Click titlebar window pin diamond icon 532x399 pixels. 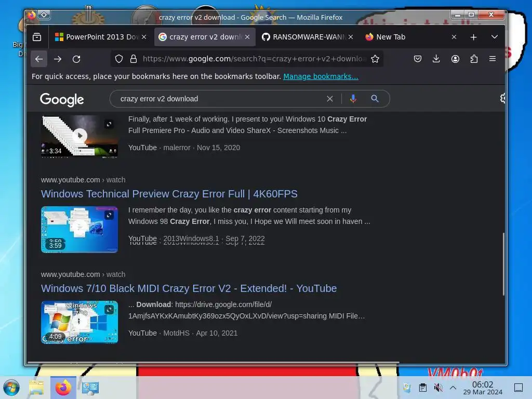44,15
